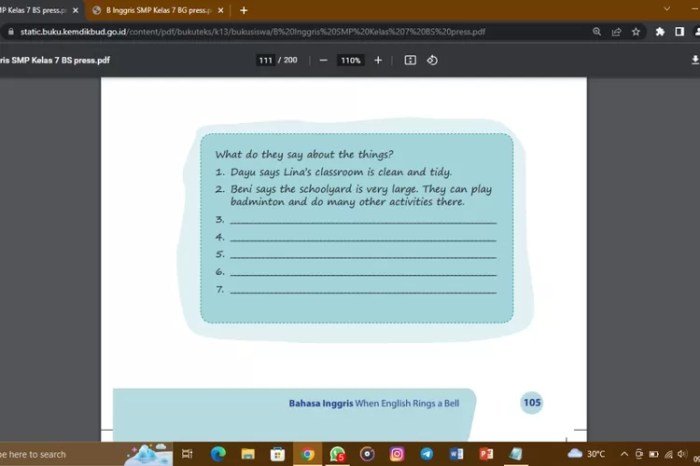Image resolution: width=700 pixels, height=466 pixels.
Task: Expand the tab search chevron
Action: (x=667, y=9)
